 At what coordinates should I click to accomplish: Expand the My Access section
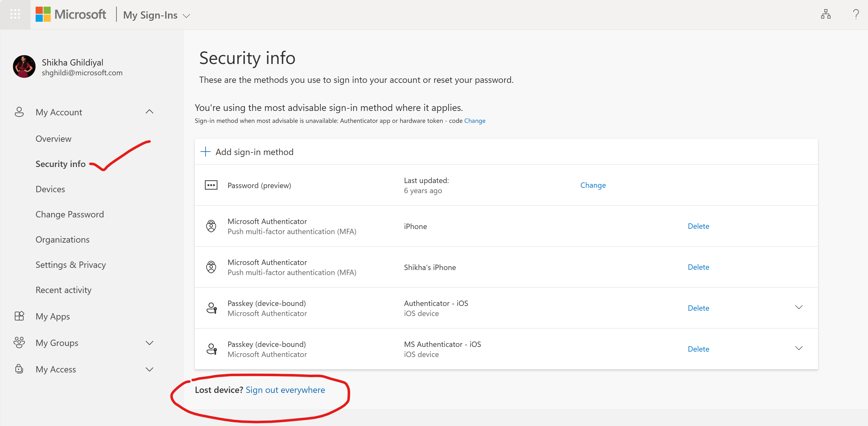(149, 369)
